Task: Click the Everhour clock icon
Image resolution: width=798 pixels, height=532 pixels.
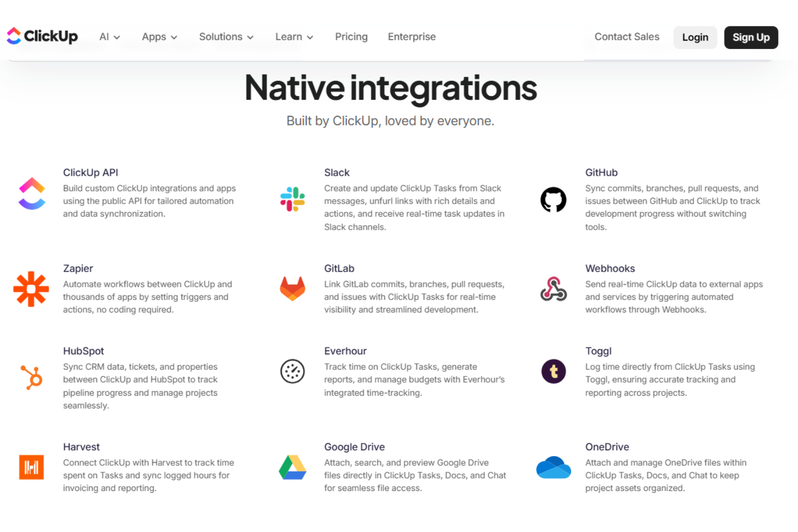Action: [x=292, y=371]
